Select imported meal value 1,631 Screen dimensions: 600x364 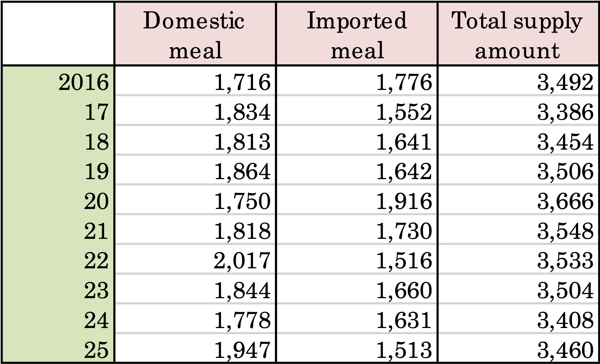404,320
